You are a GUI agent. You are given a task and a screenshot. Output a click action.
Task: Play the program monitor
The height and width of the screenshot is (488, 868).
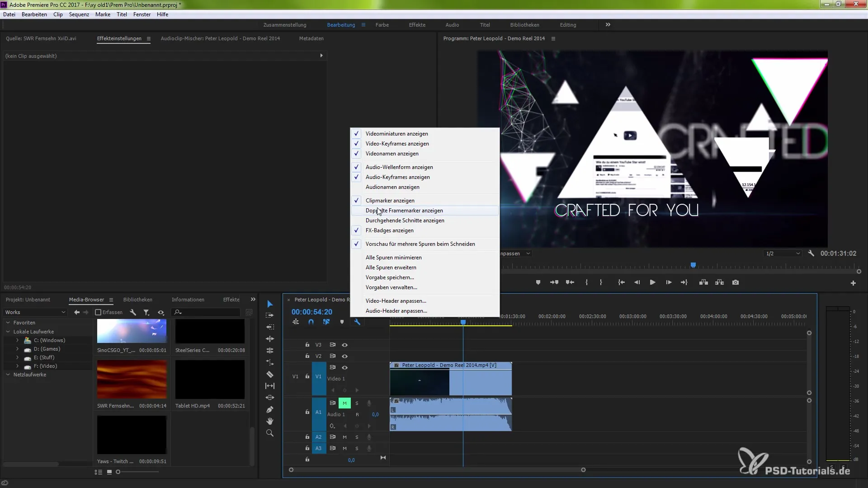pyautogui.click(x=652, y=282)
